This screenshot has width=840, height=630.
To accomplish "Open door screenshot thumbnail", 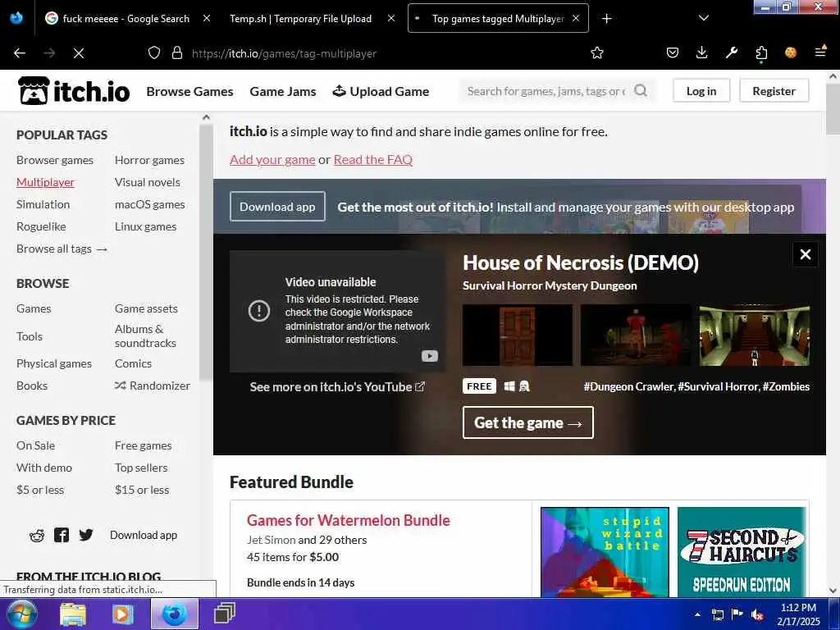I will point(518,336).
